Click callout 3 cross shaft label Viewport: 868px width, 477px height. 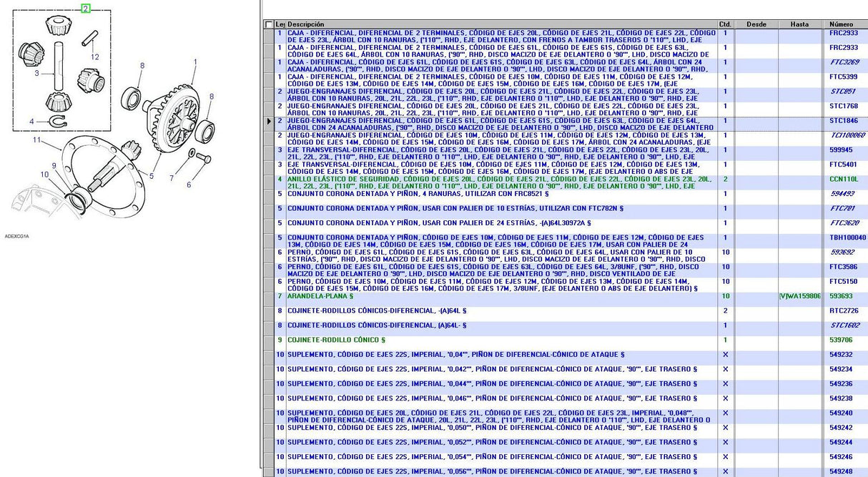[36, 73]
